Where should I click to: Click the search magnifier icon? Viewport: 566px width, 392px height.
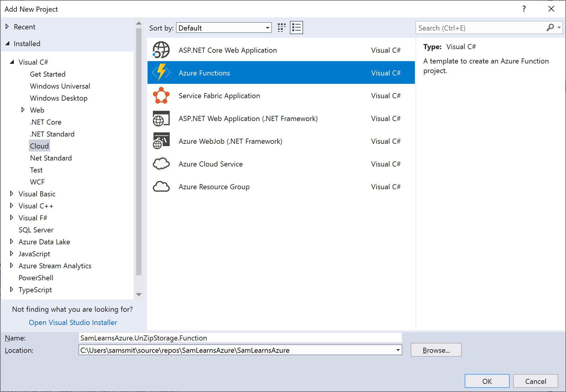click(550, 28)
